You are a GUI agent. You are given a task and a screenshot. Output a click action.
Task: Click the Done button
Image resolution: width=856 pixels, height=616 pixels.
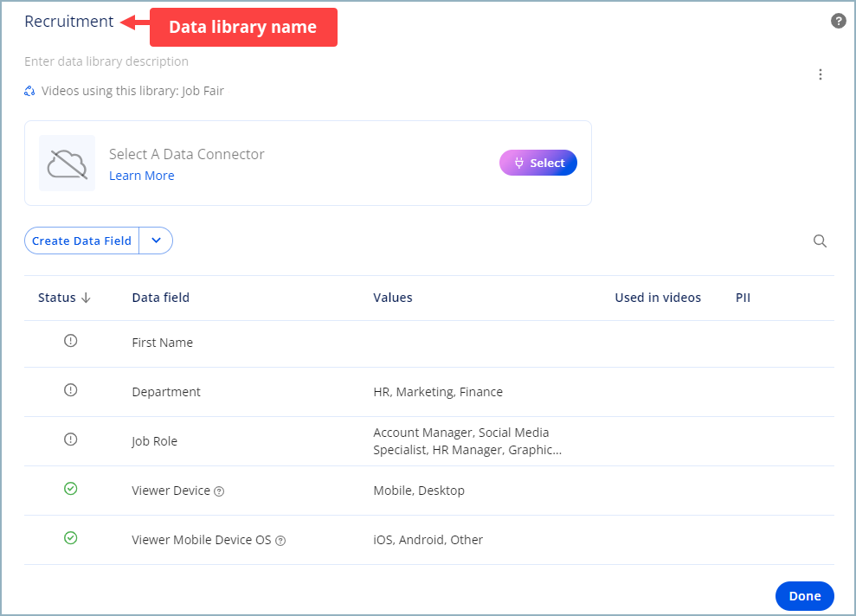point(804,595)
